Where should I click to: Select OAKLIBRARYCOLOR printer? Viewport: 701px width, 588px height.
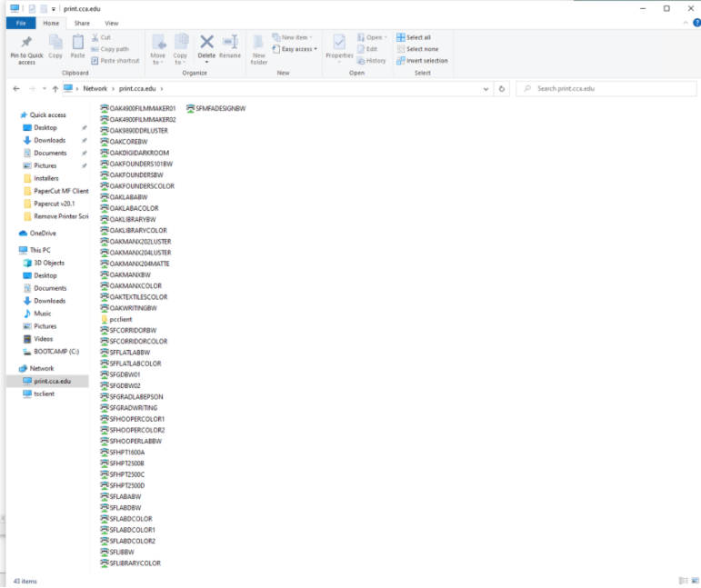pyautogui.click(x=134, y=231)
